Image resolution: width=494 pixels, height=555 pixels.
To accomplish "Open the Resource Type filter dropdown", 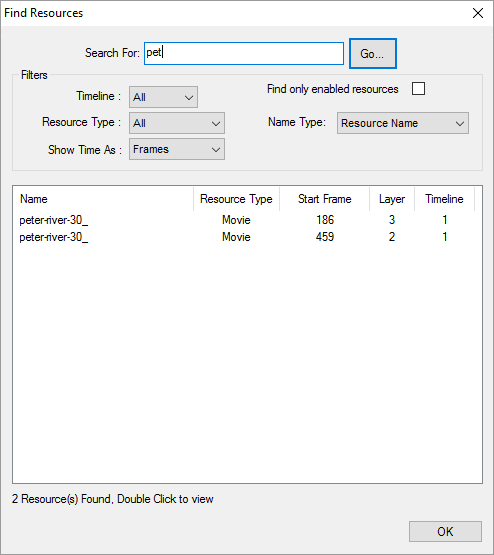I will pos(177,123).
